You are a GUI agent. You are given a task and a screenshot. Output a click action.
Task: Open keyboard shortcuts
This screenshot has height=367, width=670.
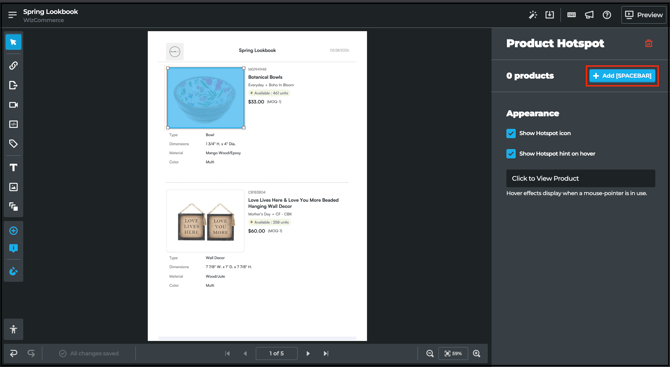(x=571, y=15)
